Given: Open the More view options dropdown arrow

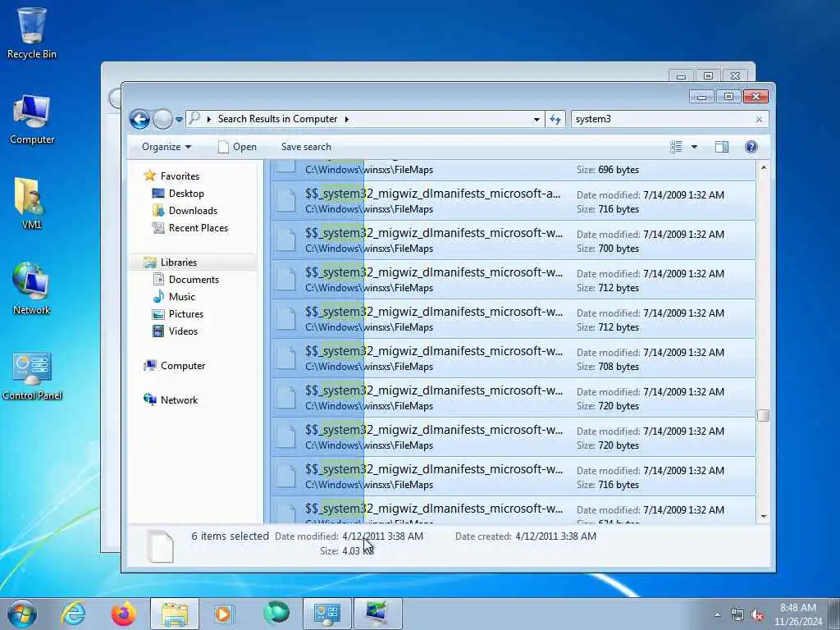Looking at the screenshot, I should (694, 147).
